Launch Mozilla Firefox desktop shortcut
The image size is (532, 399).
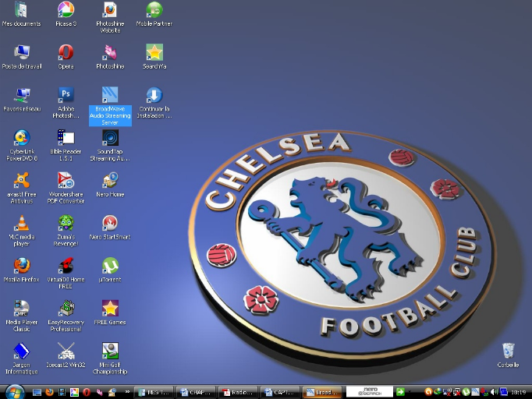tap(22, 270)
